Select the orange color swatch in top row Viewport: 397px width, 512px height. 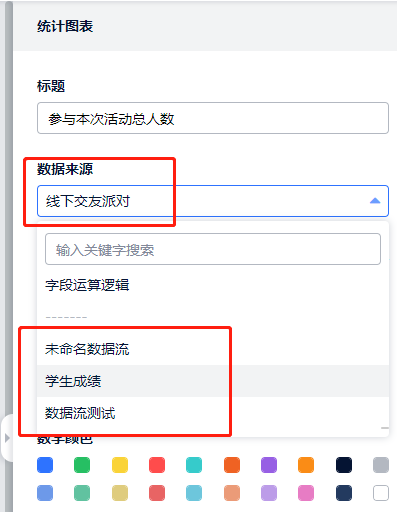306,465
